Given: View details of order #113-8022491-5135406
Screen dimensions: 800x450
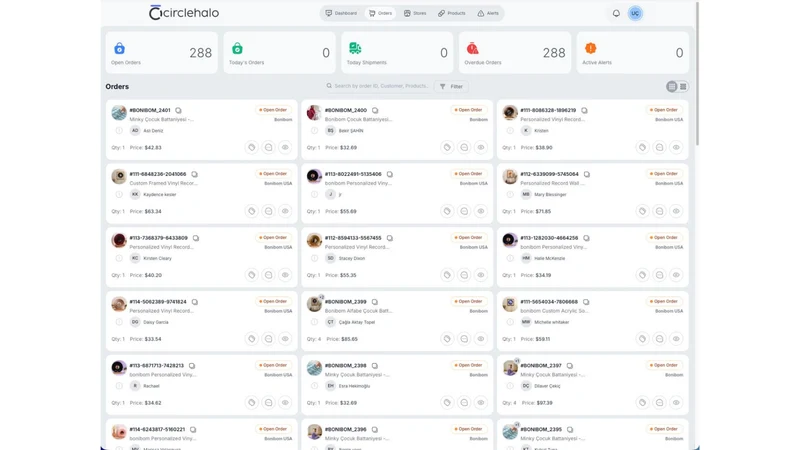Looking at the screenshot, I should [481, 211].
